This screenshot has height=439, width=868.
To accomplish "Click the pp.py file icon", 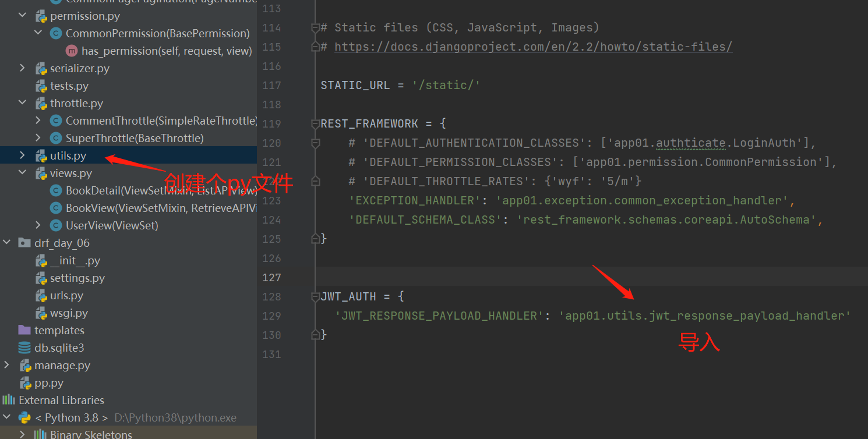I will click(25, 383).
